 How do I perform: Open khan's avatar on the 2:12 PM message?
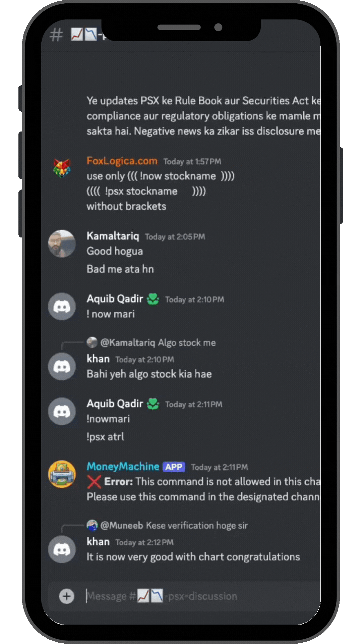click(62, 549)
